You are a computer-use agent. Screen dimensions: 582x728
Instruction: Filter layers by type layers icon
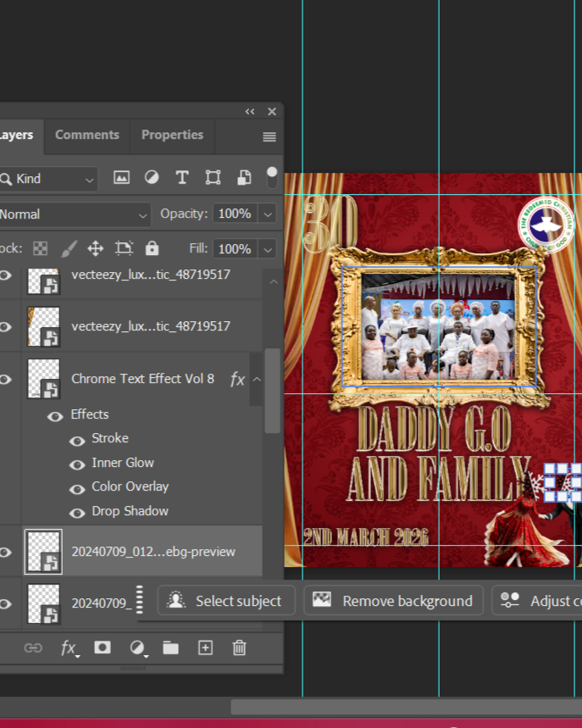point(182,178)
